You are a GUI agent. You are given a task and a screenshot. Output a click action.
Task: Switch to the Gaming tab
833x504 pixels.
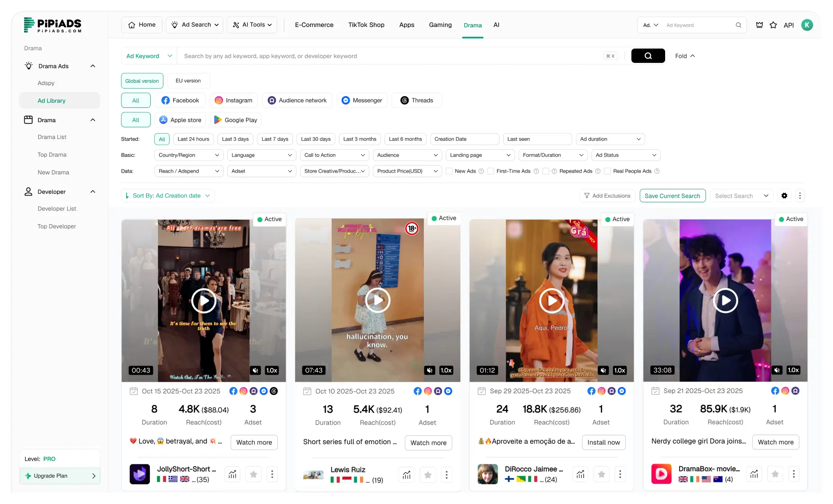pyautogui.click(x=440, y=25)
